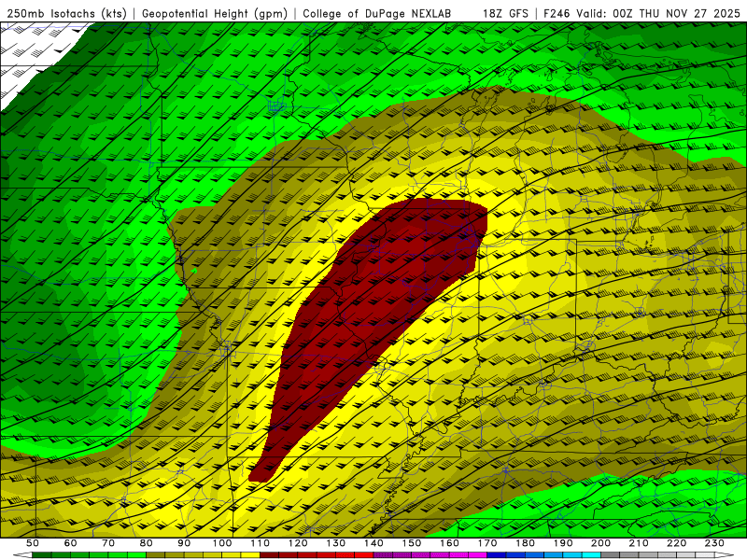Click the "F246" forecast hour text

pyautogui.click(x=557, y=14)
